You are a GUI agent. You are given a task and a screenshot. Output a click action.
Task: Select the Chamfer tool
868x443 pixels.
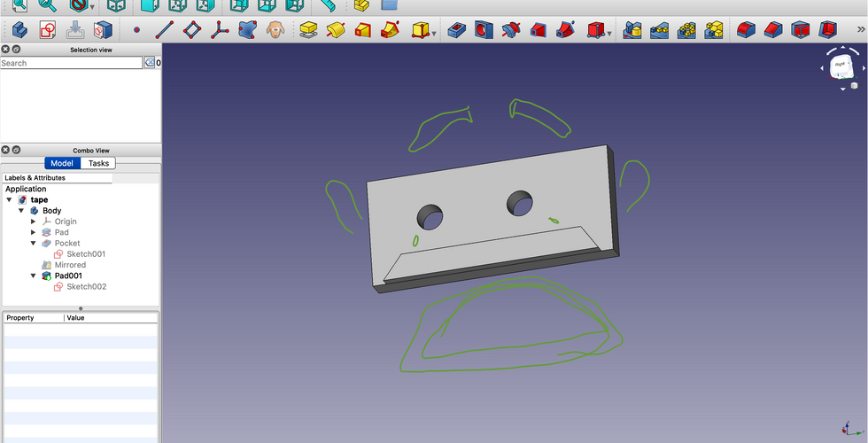[772, 29]
